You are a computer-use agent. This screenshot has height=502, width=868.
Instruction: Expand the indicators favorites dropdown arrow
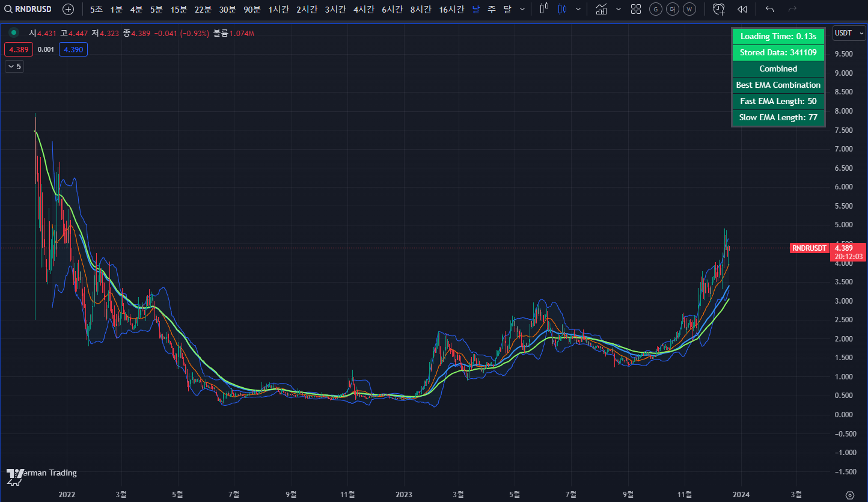point(619,9)
